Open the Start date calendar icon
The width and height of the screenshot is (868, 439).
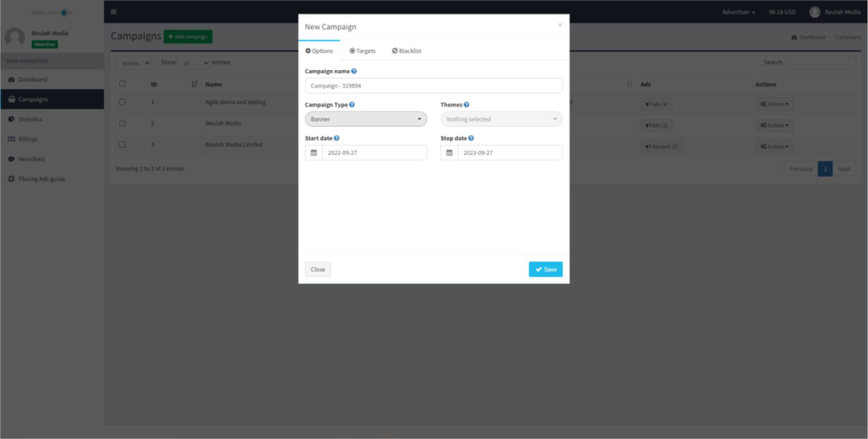pos(314,153)
